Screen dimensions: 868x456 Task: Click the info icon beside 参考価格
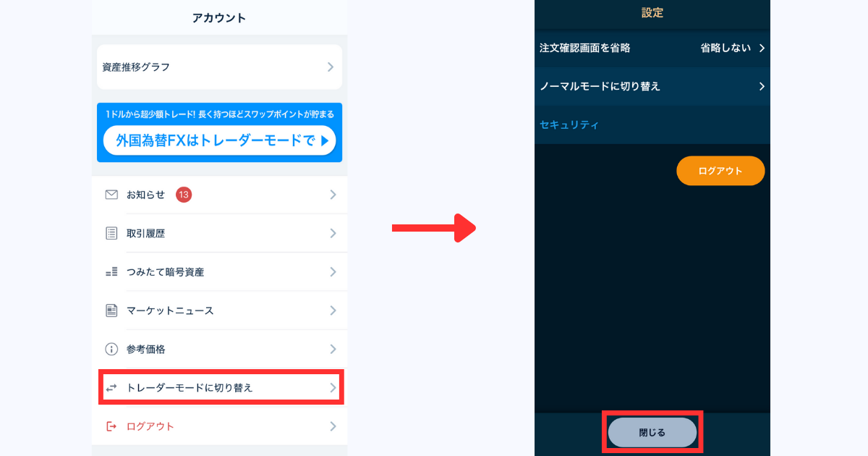(x=111, y=349)
